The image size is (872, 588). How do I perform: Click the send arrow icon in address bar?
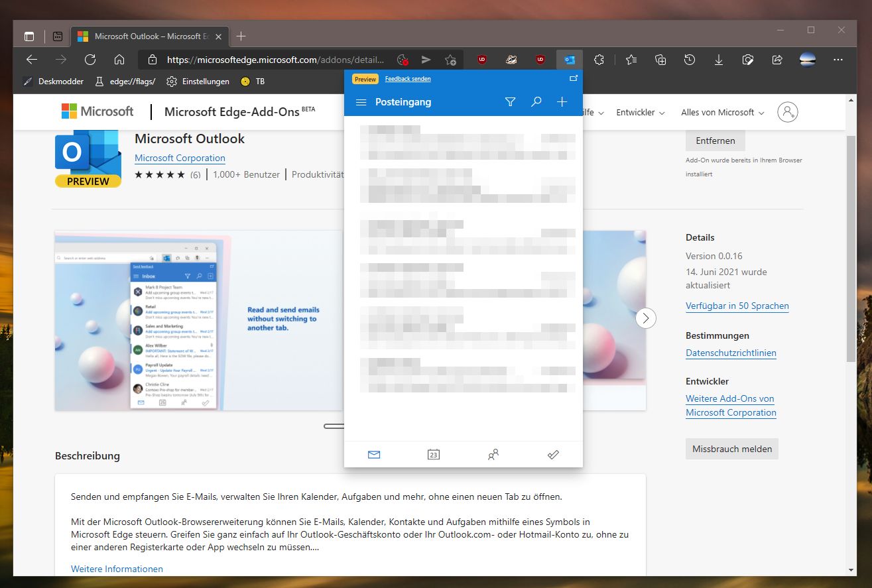(426, 60)
